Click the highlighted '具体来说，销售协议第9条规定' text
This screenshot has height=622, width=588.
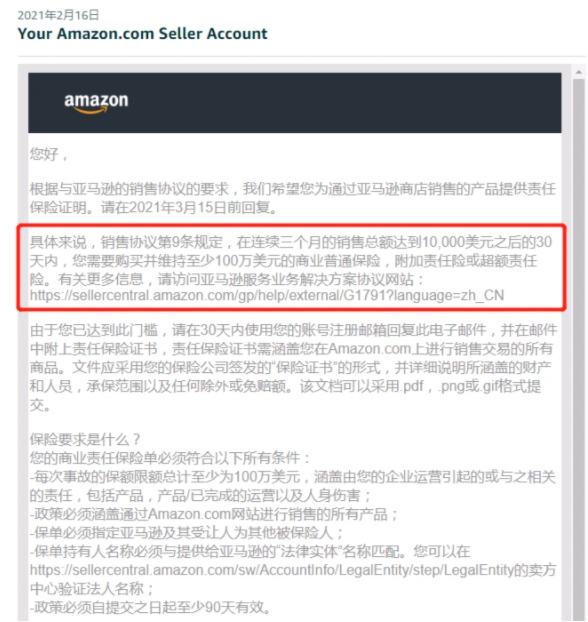[x=126, y=242]
